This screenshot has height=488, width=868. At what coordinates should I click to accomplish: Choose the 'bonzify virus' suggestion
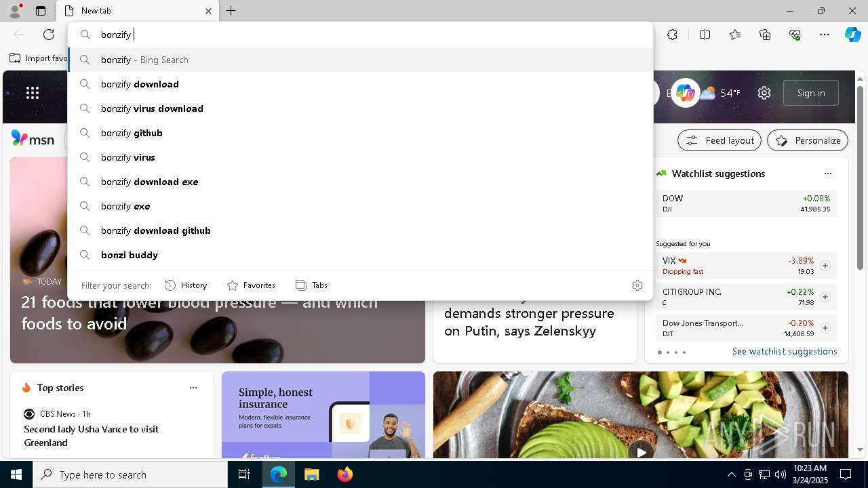coord(360,157)
